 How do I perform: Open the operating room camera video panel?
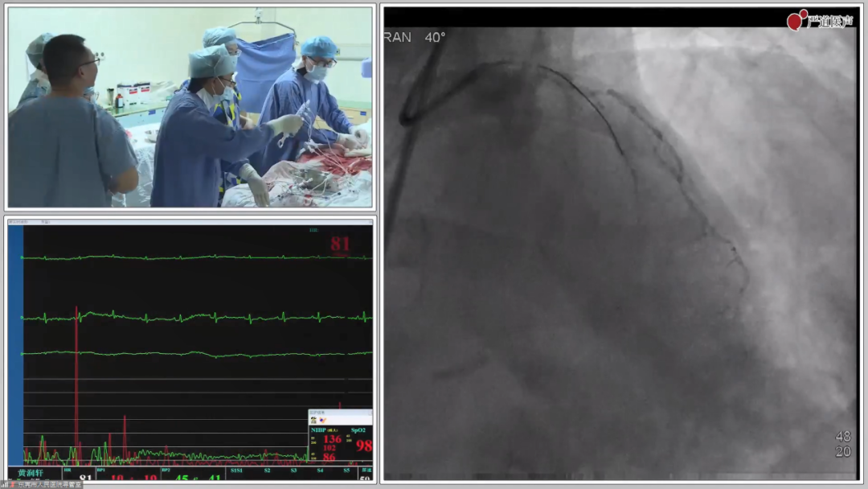tap(190, 107)
